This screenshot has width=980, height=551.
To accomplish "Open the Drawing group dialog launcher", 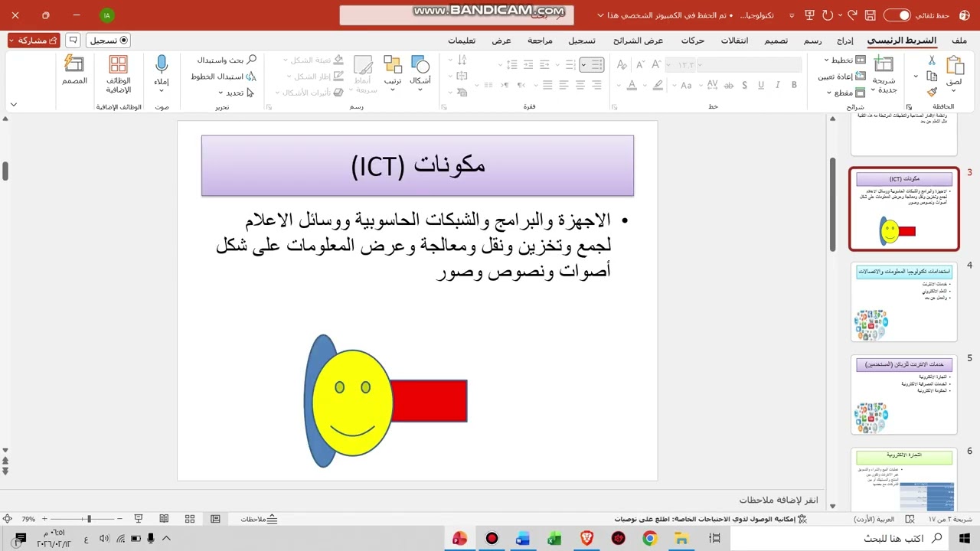I will 270,107.
